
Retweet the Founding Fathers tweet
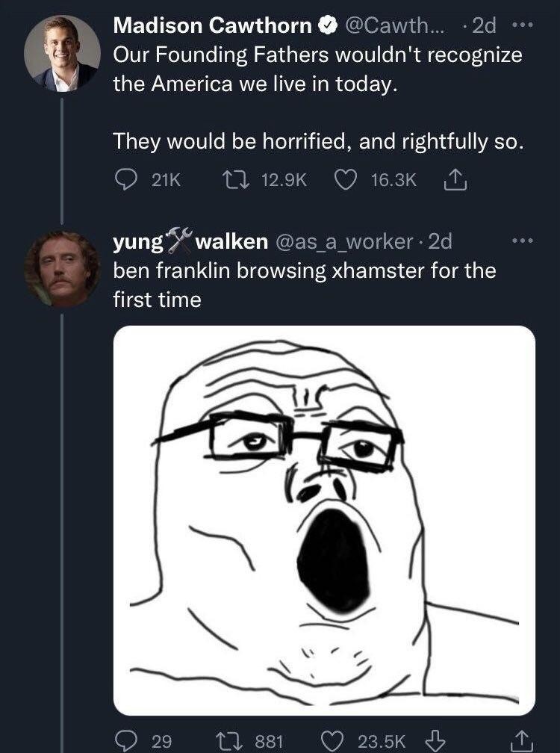232,179
